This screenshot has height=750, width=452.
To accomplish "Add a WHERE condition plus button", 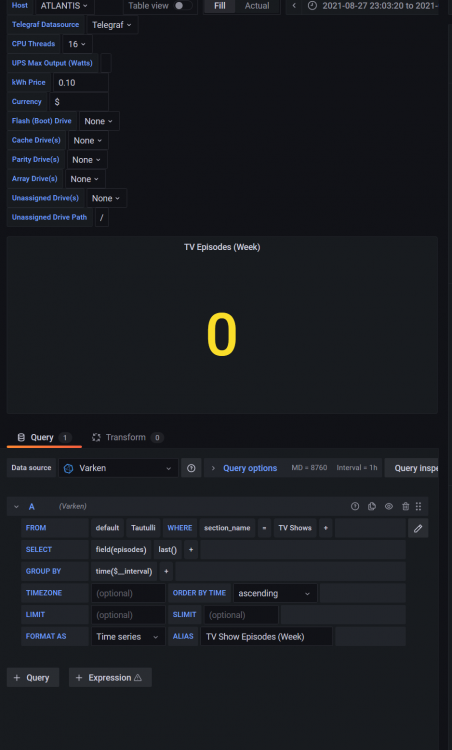I will tap(326, 528).
